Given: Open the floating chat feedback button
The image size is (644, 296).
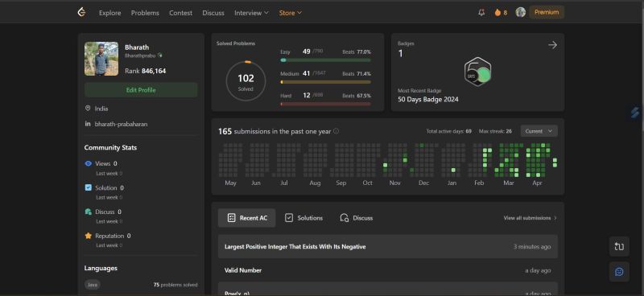Looking at the screenshot, I should tap(619, 272).
